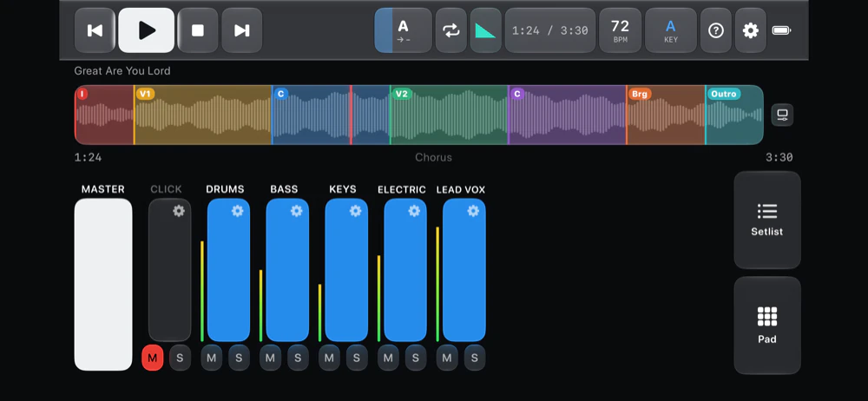This screenshot has width=868, height=401.
Task: Click the LEAD VOX channel label
Action: point(461,189)
